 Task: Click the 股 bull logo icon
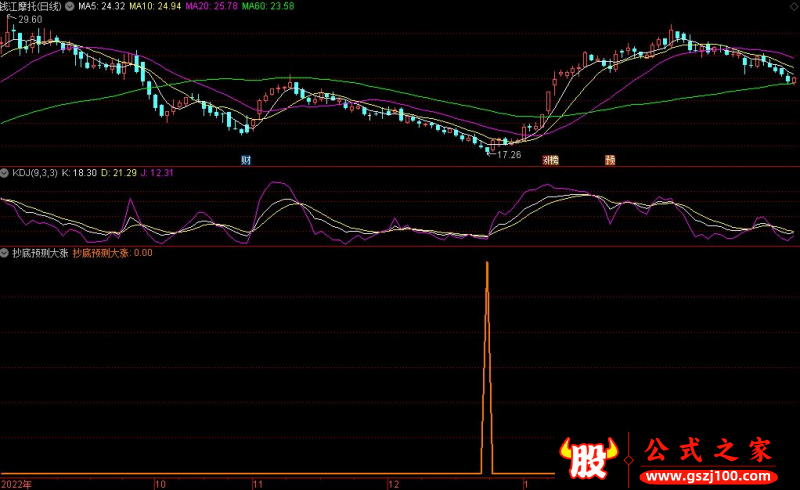(590, 456)
